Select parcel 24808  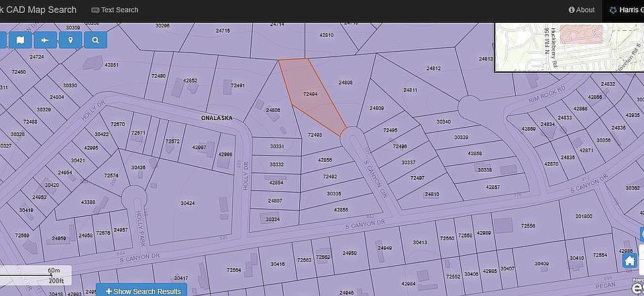[345, 83]
